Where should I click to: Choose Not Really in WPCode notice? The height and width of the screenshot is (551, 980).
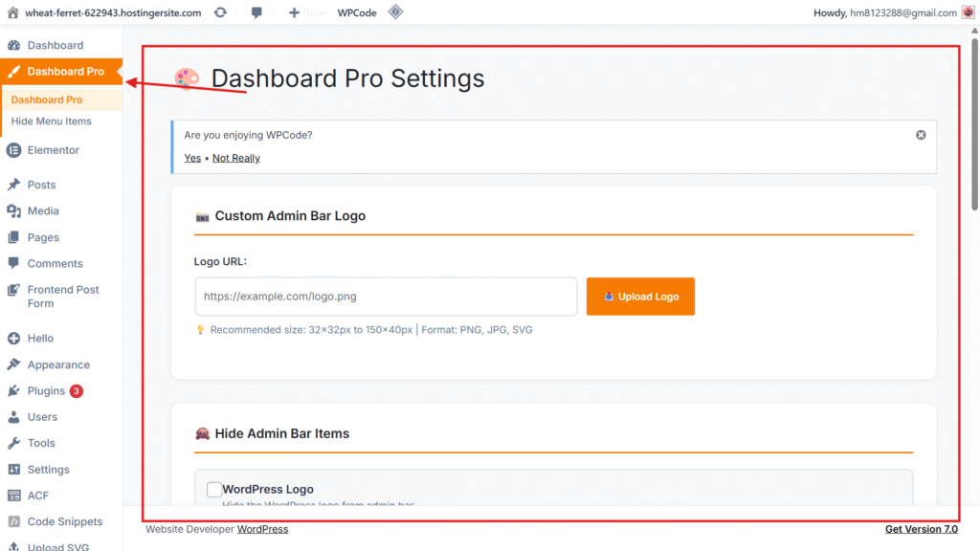236,158
